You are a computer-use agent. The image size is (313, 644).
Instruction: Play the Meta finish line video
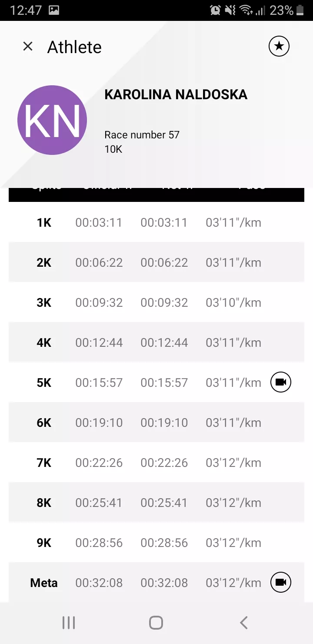281,583
